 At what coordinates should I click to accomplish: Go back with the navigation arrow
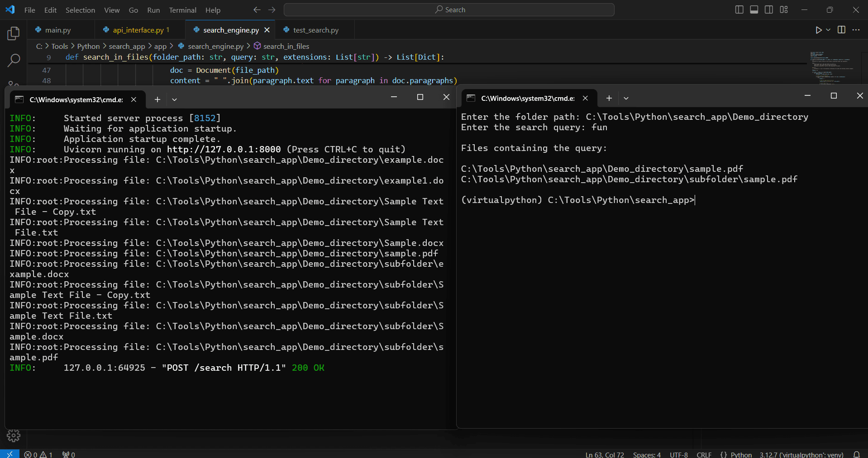(257, 9)
